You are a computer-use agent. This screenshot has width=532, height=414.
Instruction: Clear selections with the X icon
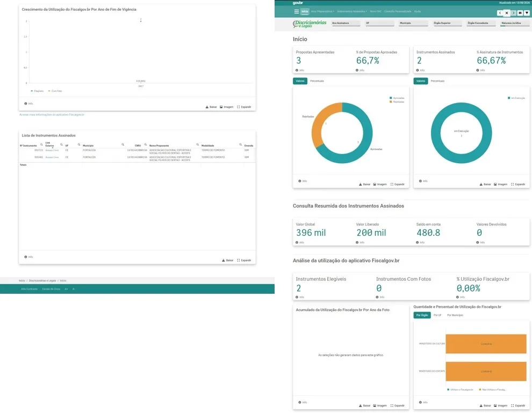coord(507,13)
